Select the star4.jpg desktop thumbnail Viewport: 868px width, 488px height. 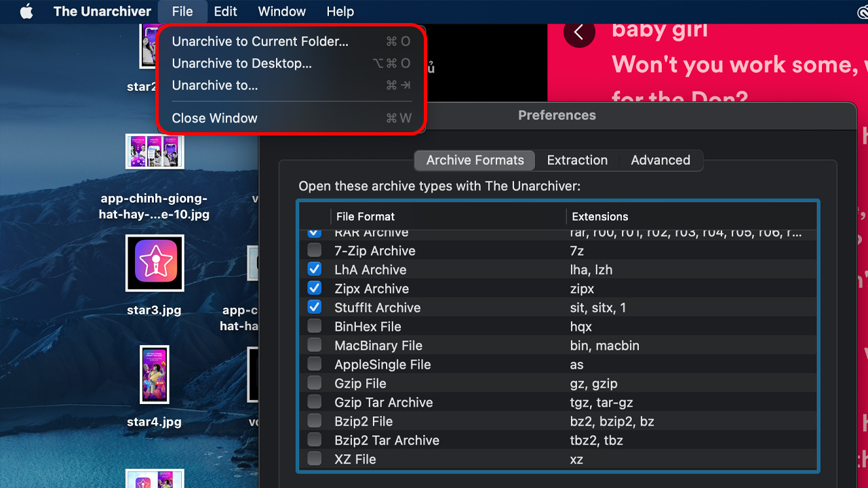(154, 374)
